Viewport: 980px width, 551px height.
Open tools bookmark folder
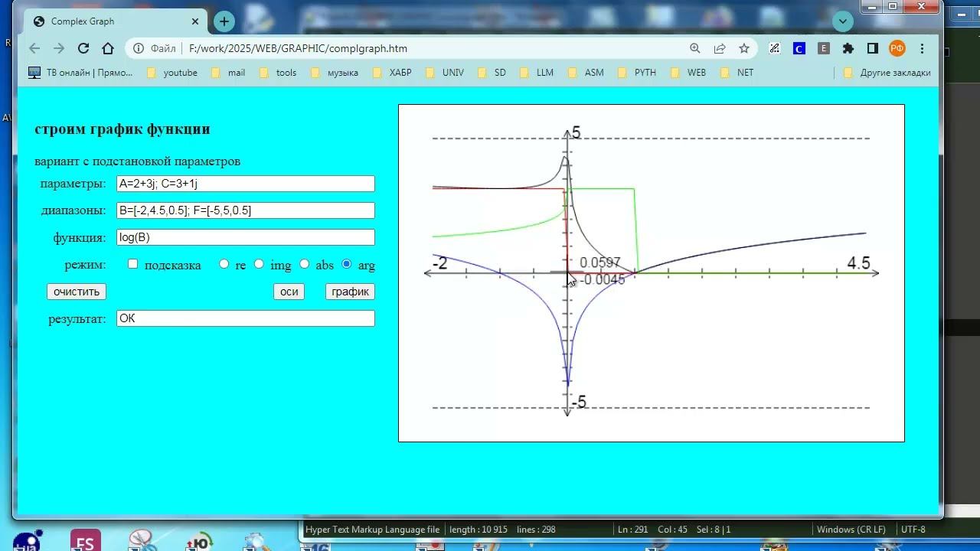[x=278, y=73]
